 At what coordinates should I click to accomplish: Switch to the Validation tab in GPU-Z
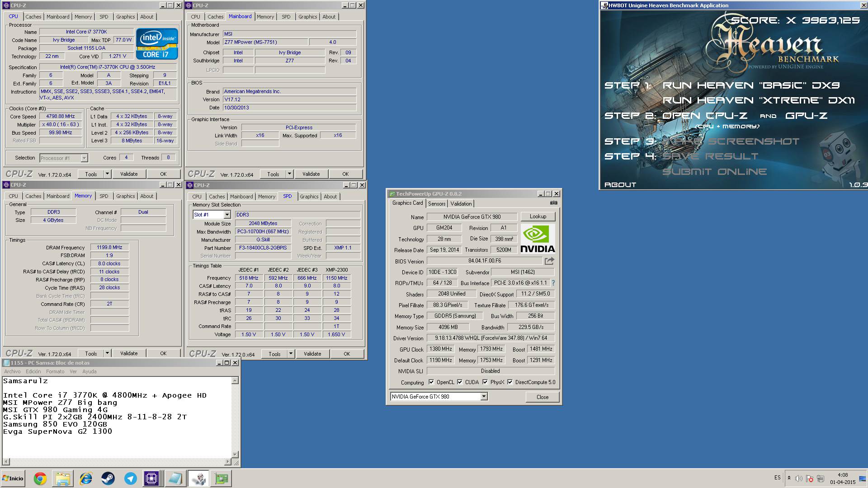point(461,204)
